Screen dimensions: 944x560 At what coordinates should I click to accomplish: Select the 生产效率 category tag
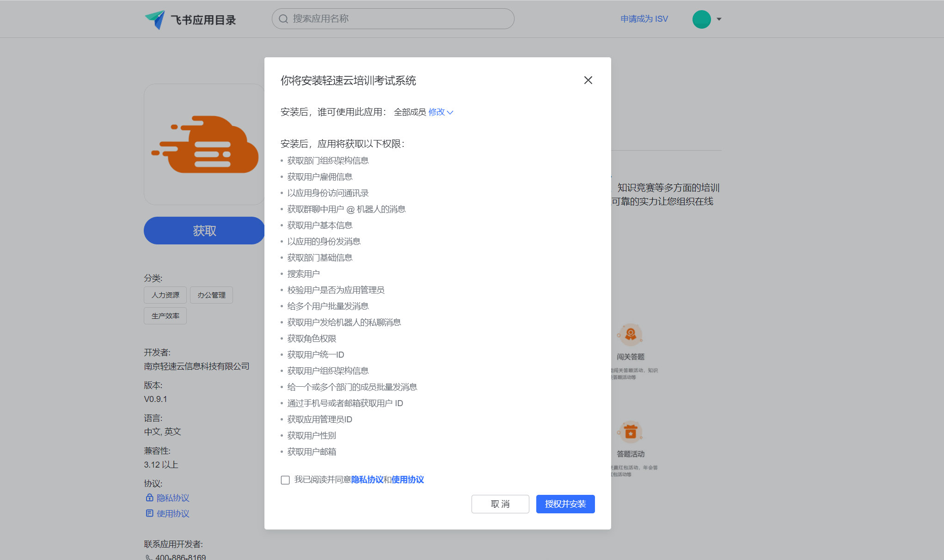tap(165, 316)
